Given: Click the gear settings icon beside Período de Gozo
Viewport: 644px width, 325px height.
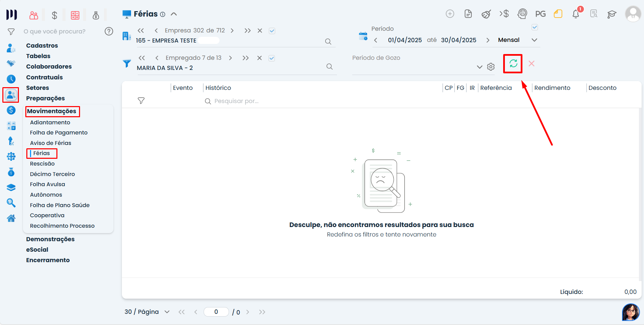Looking at the screenshot, I should coord(491,67).
